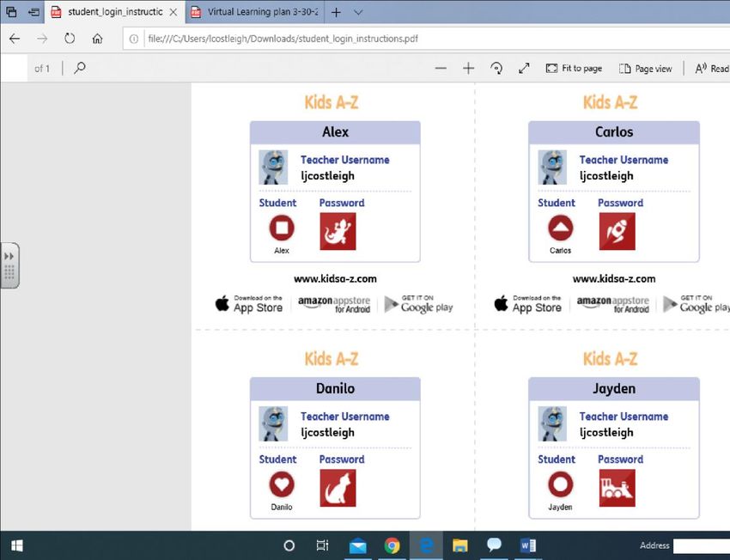
Task: Click Amazon appstore badge under Carlos's card
Action: [x=613, y=304]
